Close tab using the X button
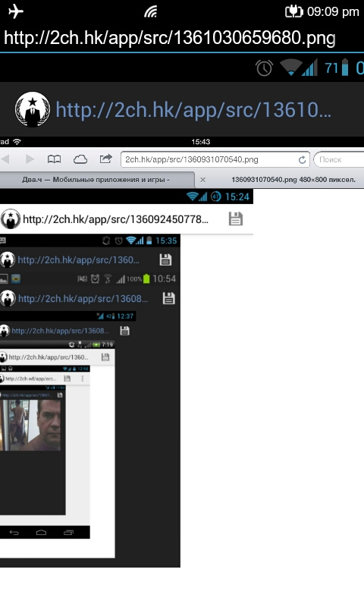364x607 pixels. tap(202, 180)
